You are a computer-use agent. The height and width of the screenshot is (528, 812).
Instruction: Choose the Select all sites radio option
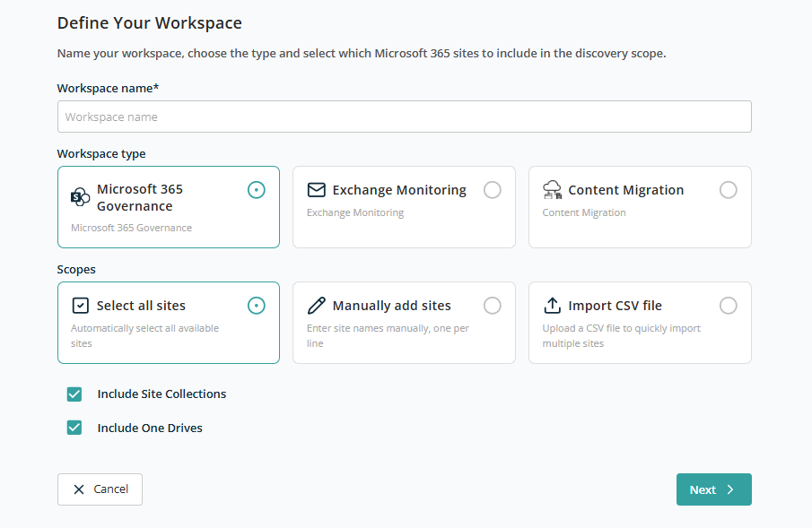(x=257, y=306)
